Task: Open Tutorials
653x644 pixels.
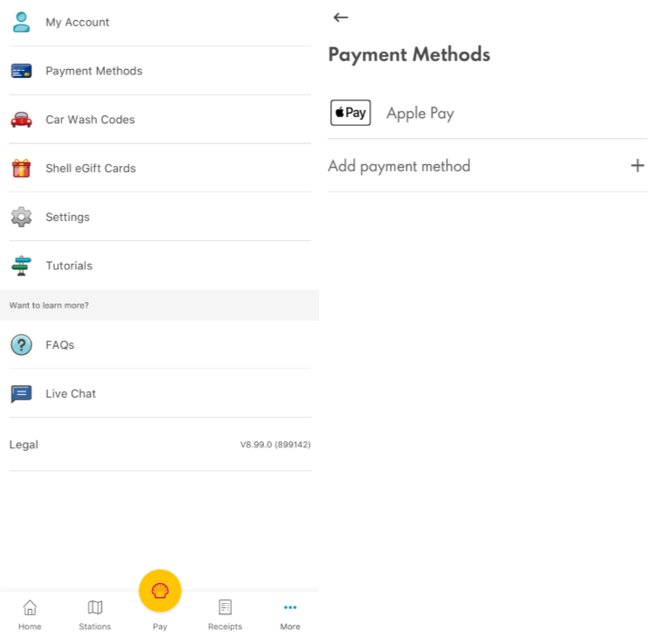Action: (160, 266)
